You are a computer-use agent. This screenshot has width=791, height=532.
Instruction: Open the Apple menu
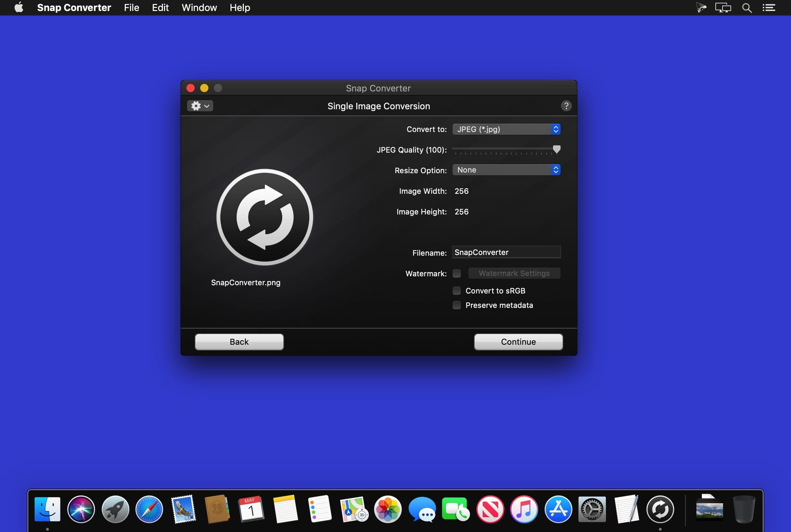(x=19, y=7)
